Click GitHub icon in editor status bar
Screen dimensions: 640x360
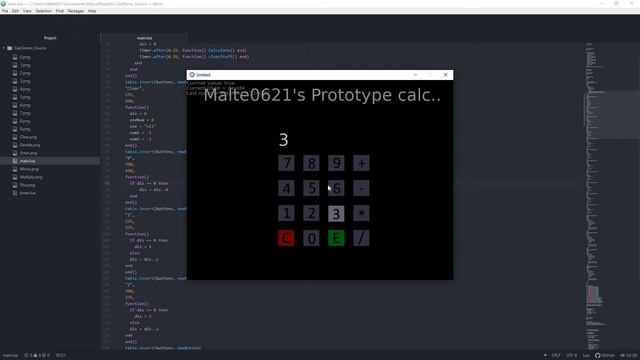(598, 356)
